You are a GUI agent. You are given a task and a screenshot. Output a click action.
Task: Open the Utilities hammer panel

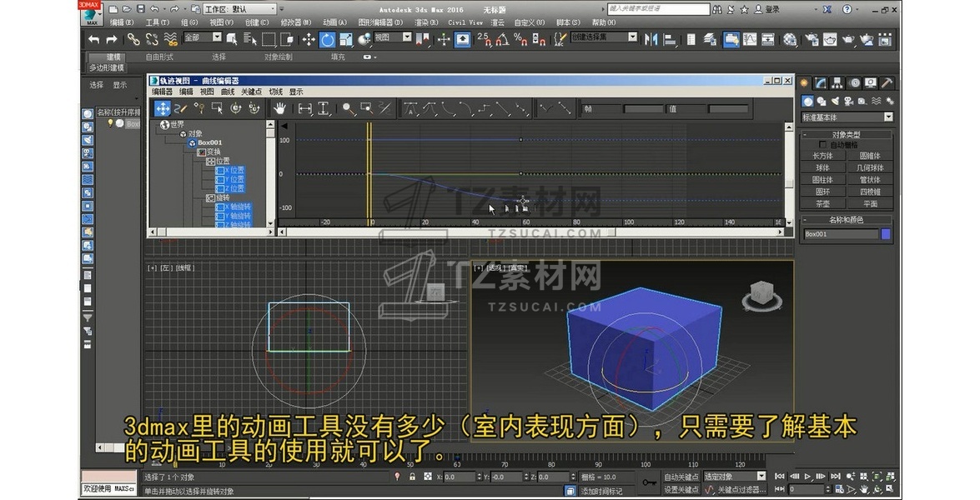click(887, 82)
